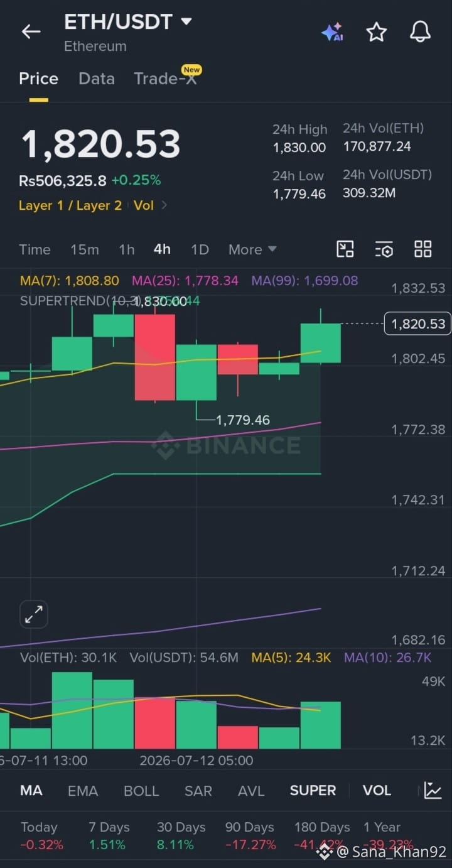Select the 4h interval

click(x=162, y=249)
